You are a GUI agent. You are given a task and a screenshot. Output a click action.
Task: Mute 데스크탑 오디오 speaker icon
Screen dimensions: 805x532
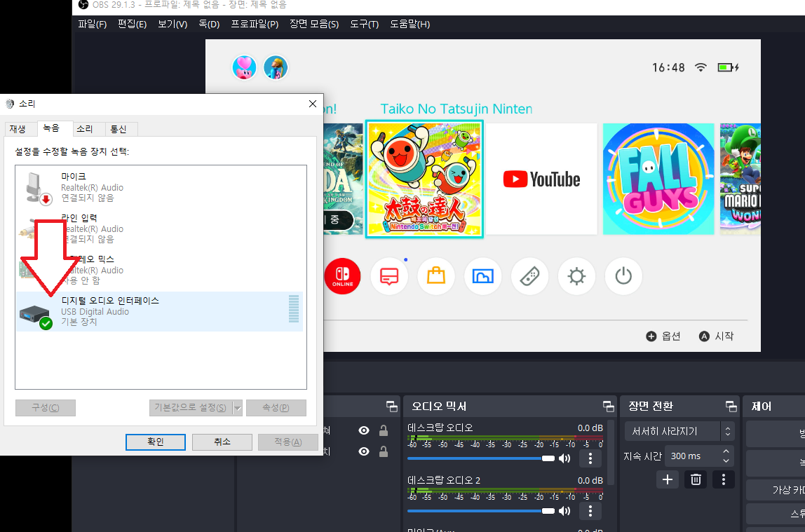pos(564,458)
